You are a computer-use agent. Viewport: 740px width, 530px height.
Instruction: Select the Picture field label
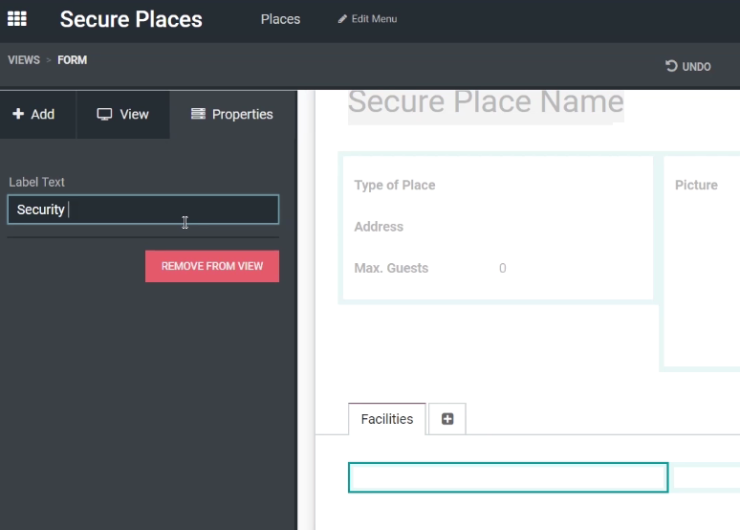[x=696, y=185]
